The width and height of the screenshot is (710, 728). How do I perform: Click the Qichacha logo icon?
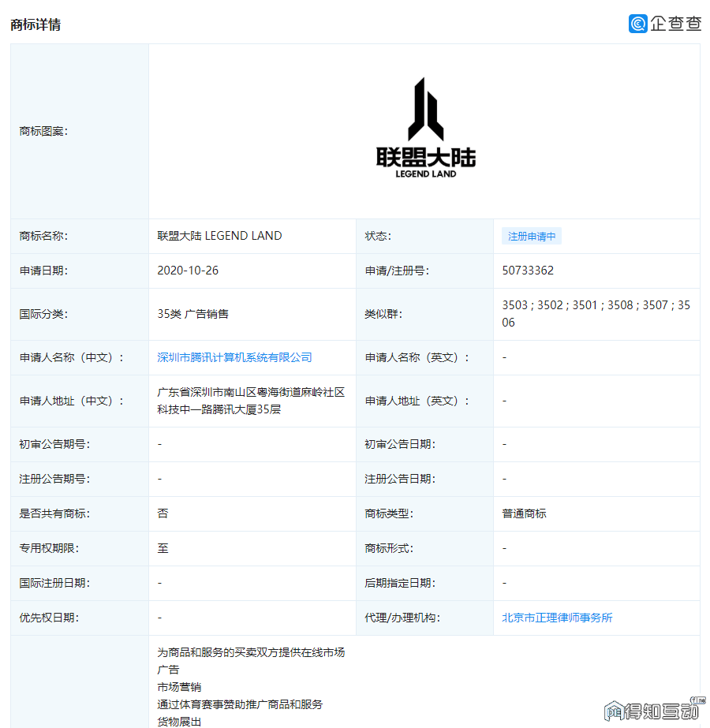pyautogui.click(x=637, y=24)
